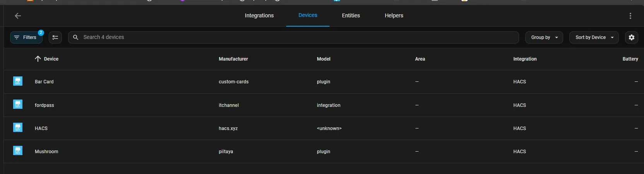Click the HACS icon beside Mushroom
644x174 pixels.
(18, 150)
